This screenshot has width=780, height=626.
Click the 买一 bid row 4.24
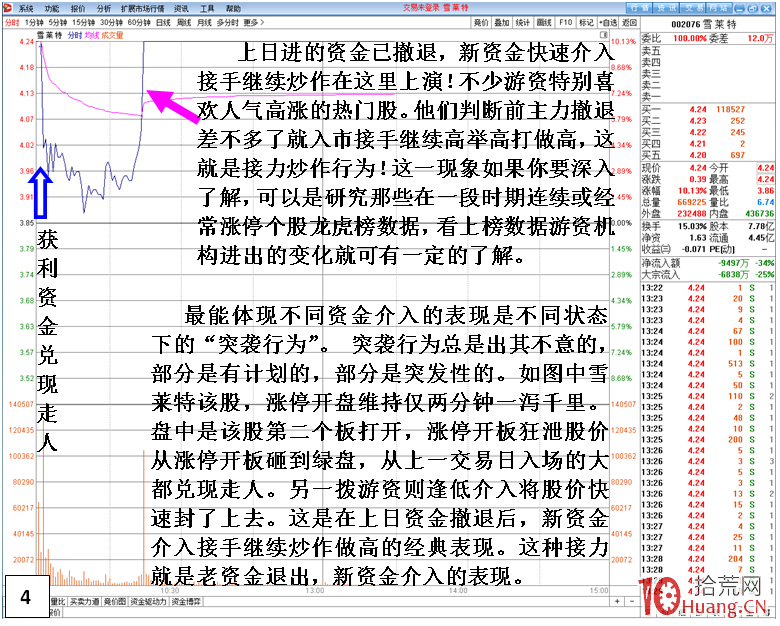pyautogui.click(x=707, y=109)
